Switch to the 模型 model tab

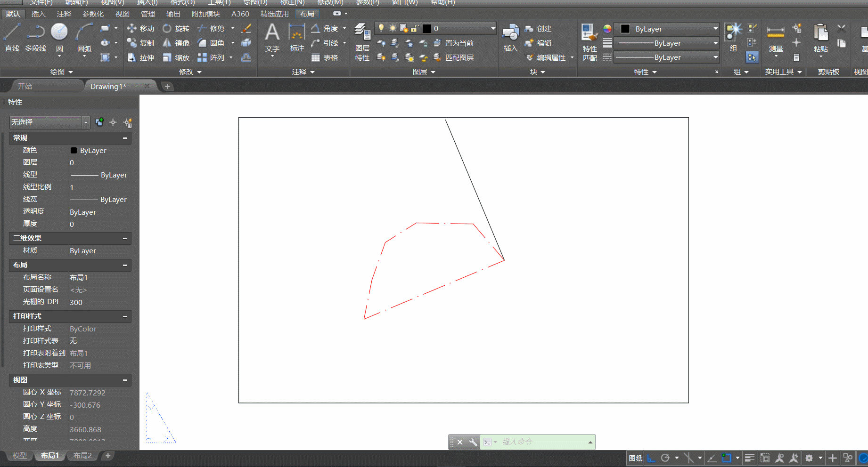coord(20,456)
